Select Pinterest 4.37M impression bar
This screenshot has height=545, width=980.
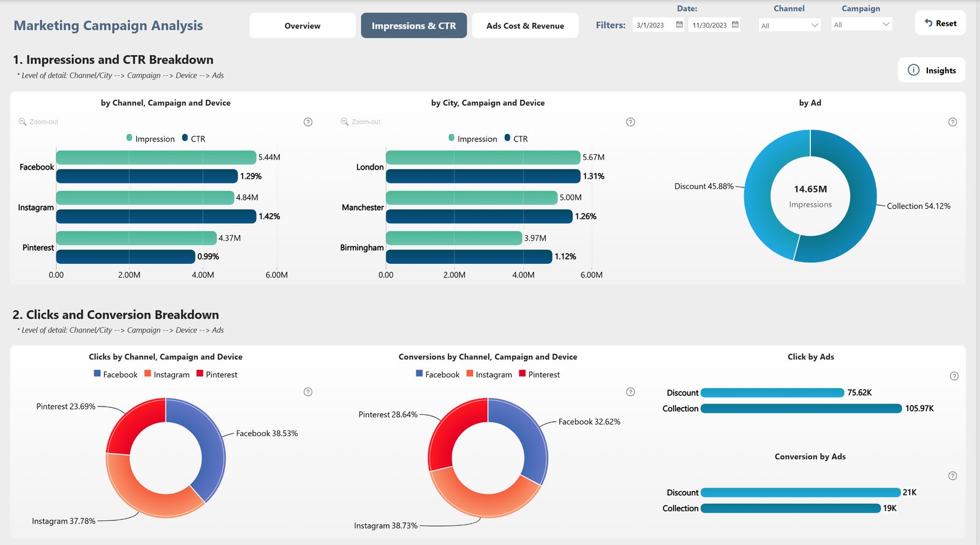pyautogui.click(x=137, y=238)
